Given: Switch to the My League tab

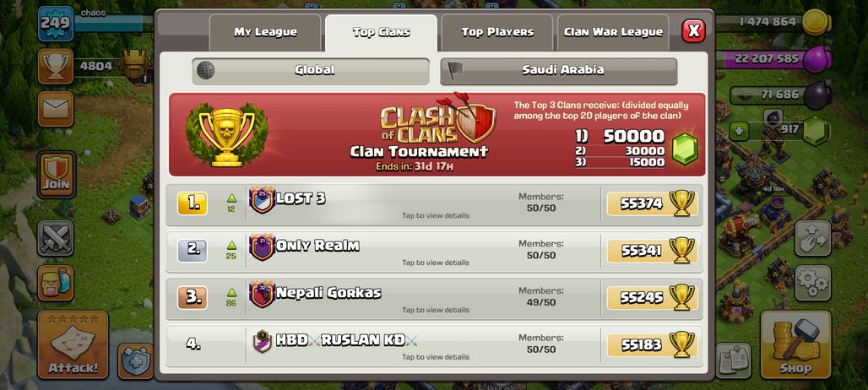Looking at the screenshot, I should pyautogui.click(x=265, y=33).
